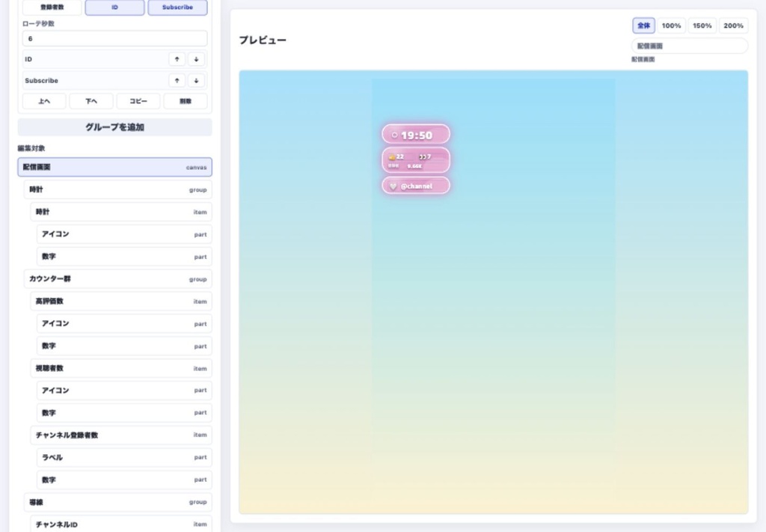Move the ID row up with its arrow
Image resolution: width=766 pixels, height=532 pixels.
coord(177,59)
